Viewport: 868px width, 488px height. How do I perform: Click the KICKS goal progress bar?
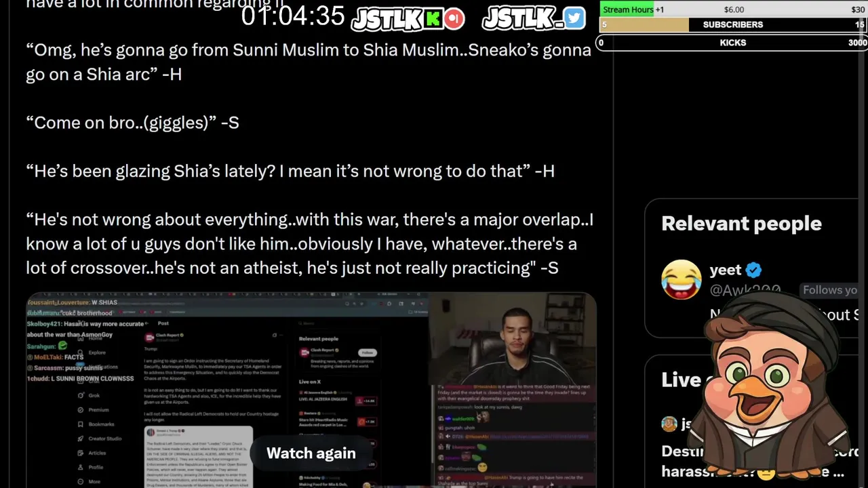[733, 42]
